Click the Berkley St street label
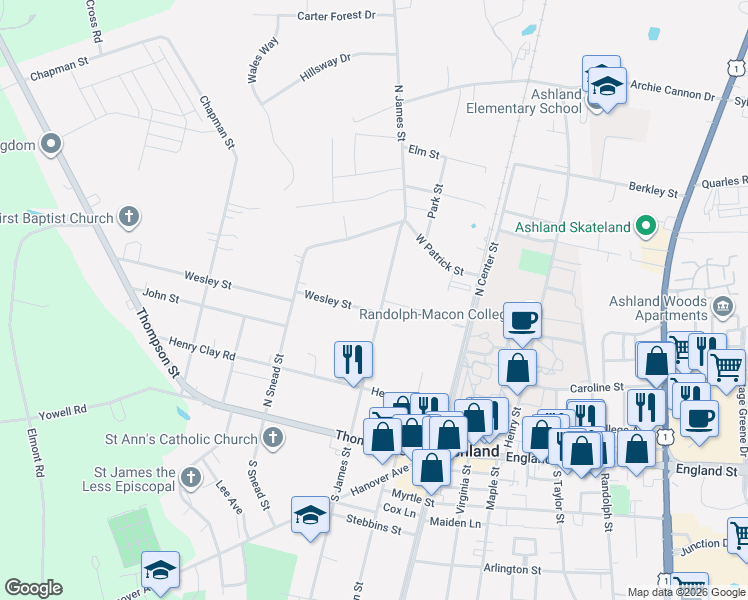Screen dimensions: 748x600 click(x=653, y=189)
